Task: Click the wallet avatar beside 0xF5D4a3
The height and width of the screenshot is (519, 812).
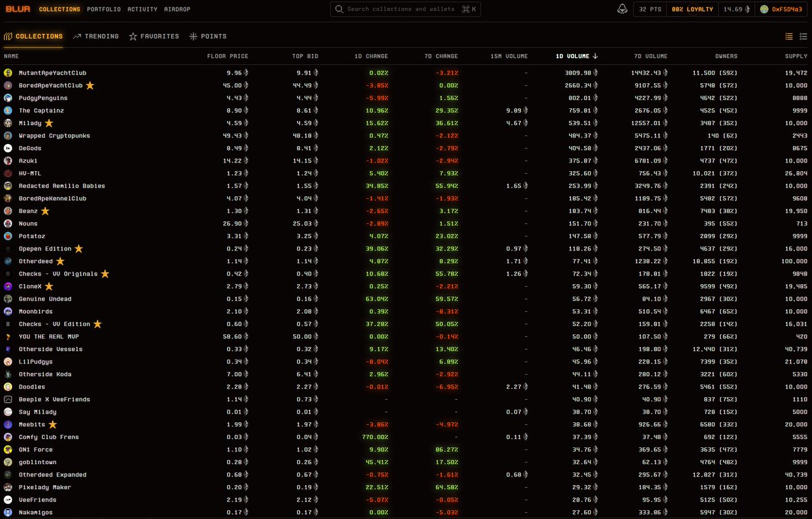Action: click(x=765, y=9)
